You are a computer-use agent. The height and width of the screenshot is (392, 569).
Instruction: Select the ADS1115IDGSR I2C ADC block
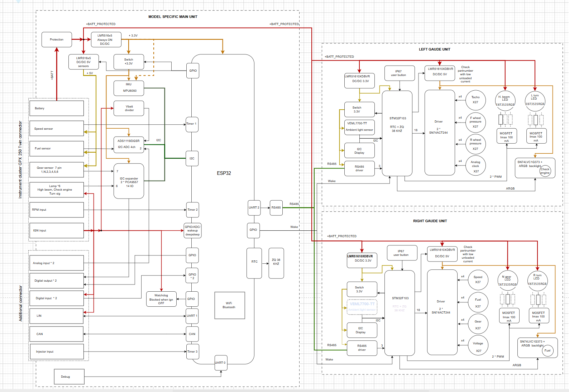(129, 144)
